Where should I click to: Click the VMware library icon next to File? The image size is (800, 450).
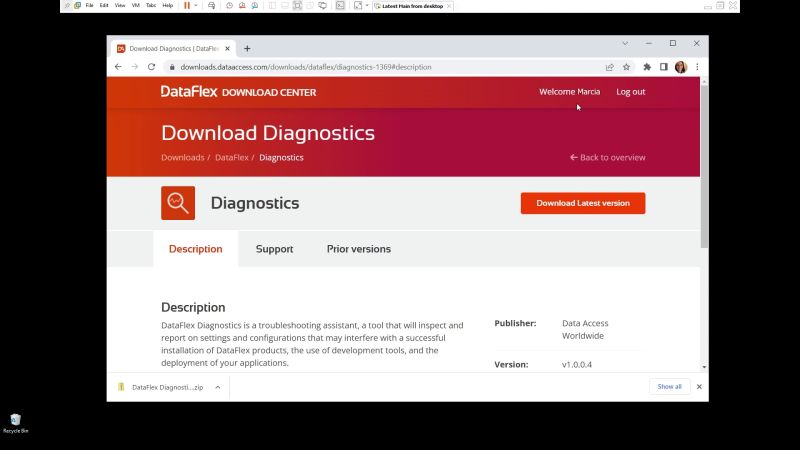click(78, 6)
